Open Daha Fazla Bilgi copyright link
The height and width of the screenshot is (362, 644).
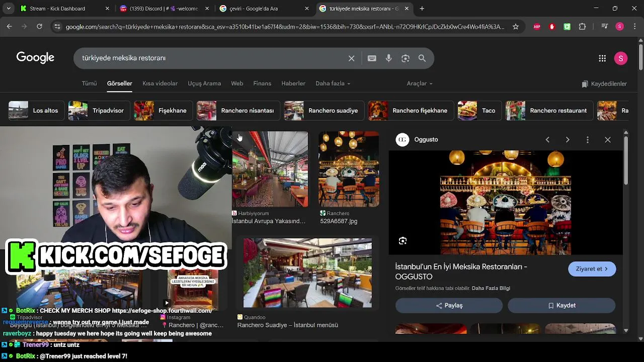pos(491,288)
